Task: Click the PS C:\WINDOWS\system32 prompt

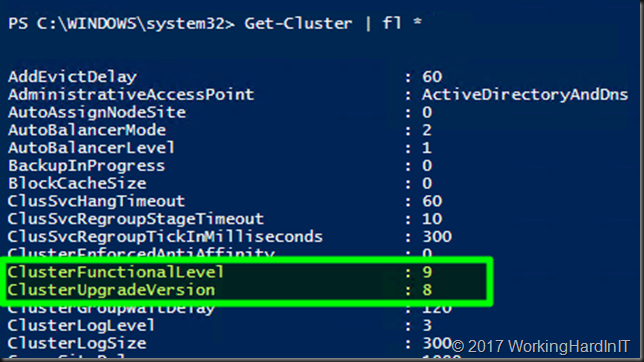Action: coord(121,23)
